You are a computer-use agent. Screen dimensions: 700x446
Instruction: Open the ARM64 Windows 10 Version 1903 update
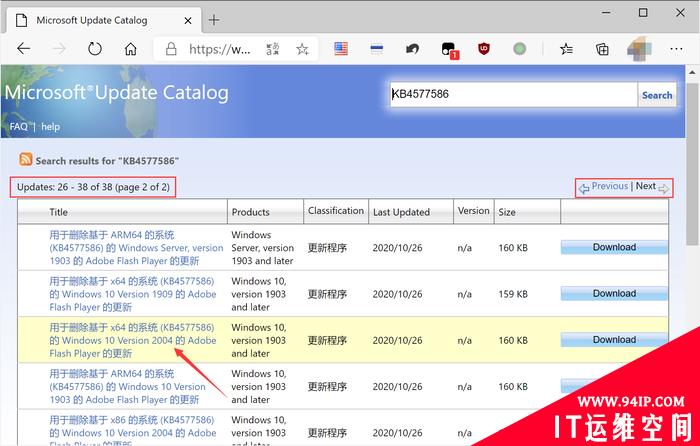(127, 387)
